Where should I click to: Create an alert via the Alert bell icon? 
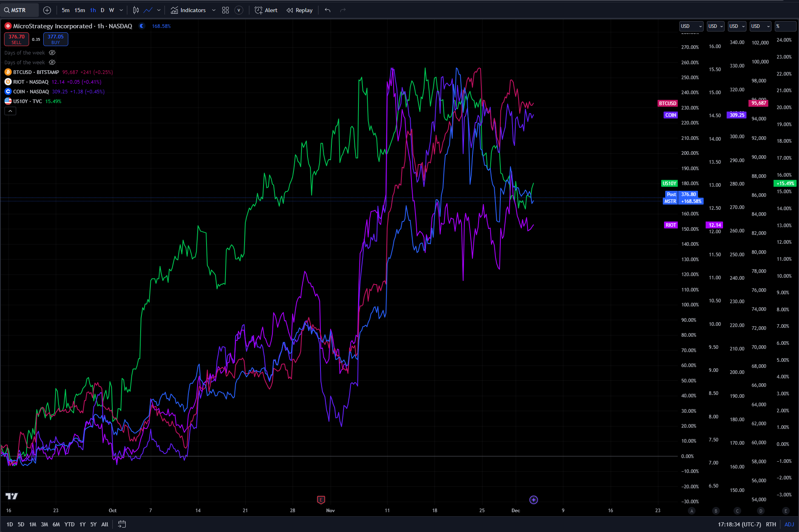(x=266, y=10)
